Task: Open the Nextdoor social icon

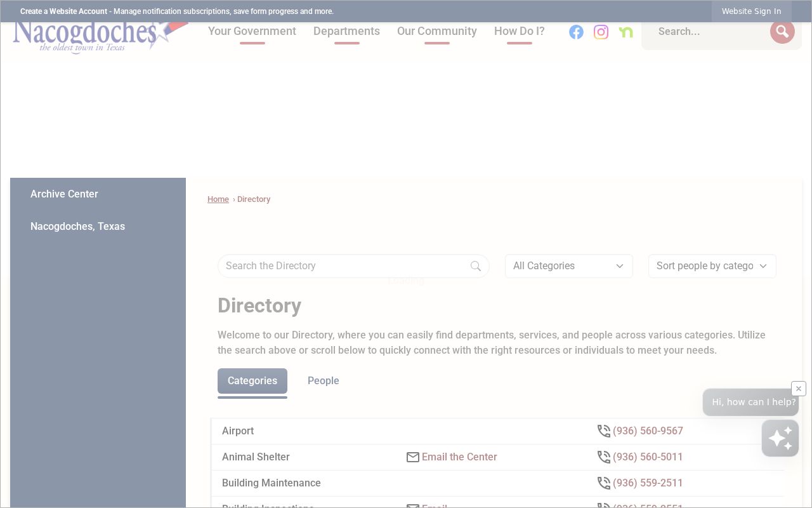Action: tap(625, 32)
